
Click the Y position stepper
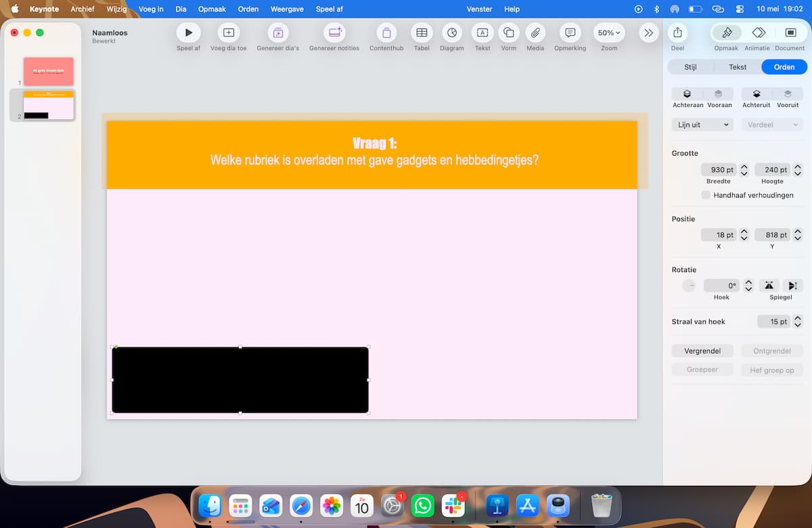[798, 235]
